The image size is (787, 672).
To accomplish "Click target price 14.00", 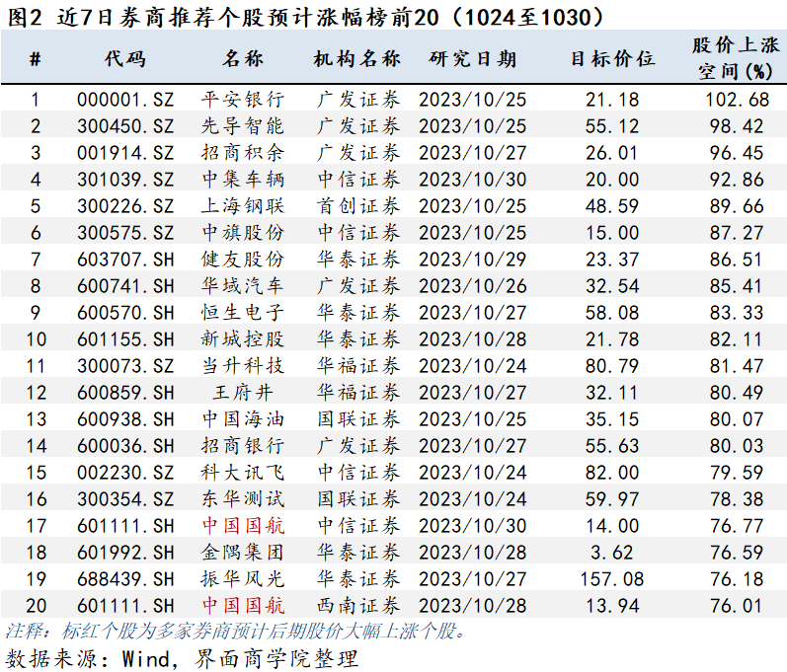I will pos(612,526).
